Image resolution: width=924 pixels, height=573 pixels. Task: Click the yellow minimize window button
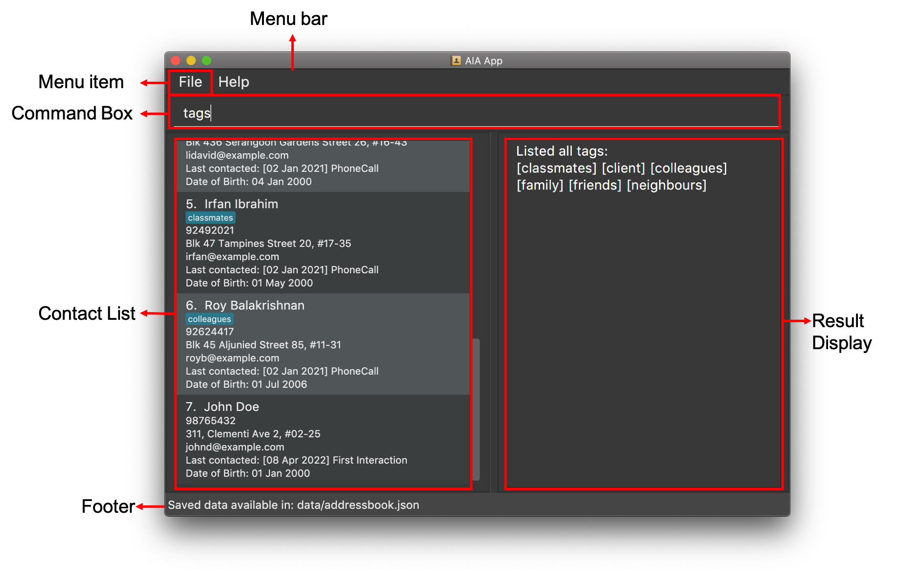pos(191,60)
